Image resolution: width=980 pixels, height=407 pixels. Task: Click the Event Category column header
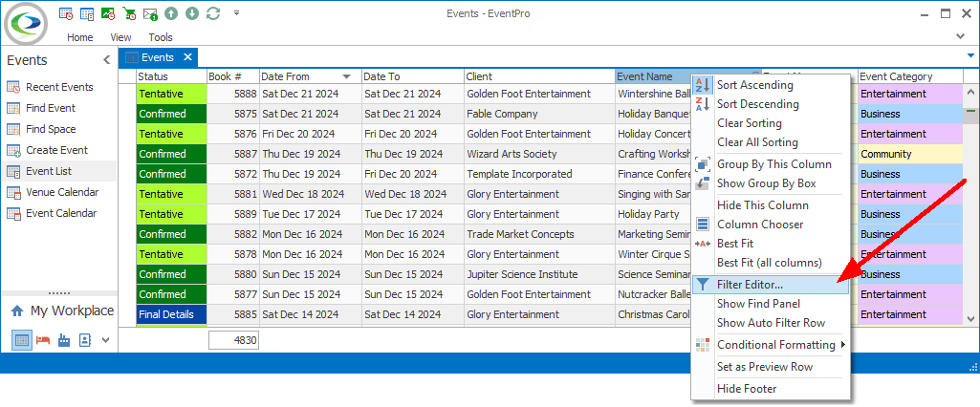tap(910, 76)
